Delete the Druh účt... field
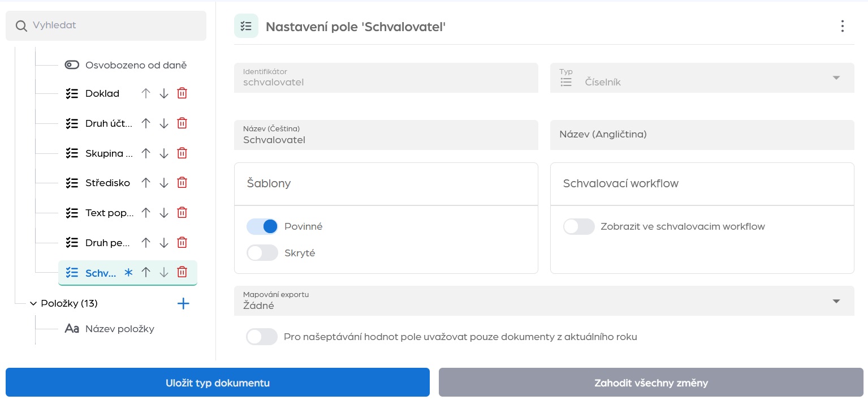Screen dimensions: 868x404 click(x=182, y=123)
